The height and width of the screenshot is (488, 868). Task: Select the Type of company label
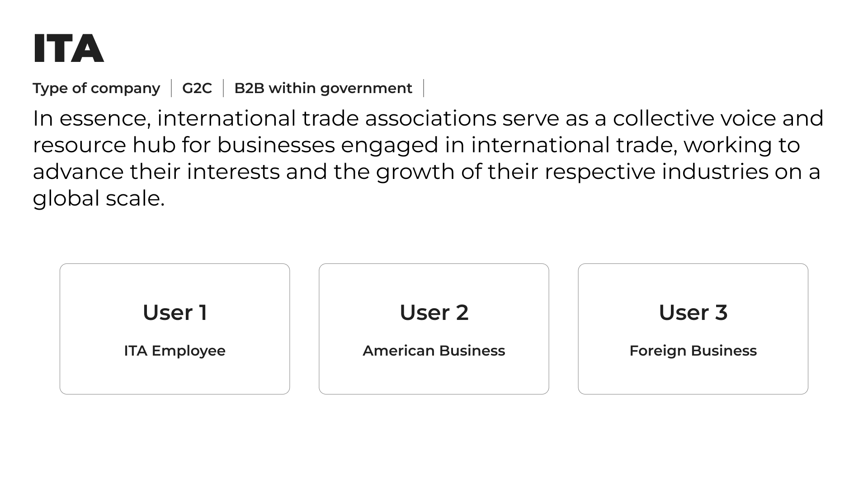click(x=96, y=88)
